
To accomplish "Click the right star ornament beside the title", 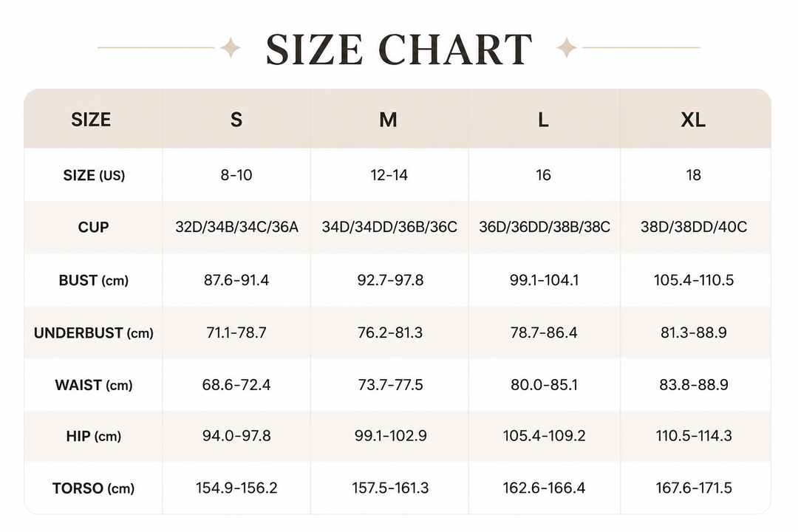I will point(567,47).
